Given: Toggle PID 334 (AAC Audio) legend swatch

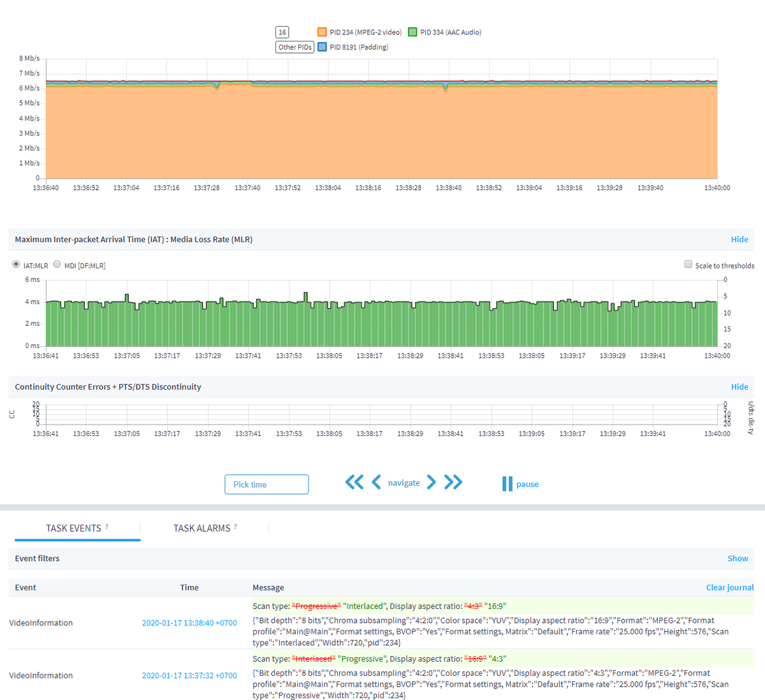Looking at the screenshot, I should (412, 32).
